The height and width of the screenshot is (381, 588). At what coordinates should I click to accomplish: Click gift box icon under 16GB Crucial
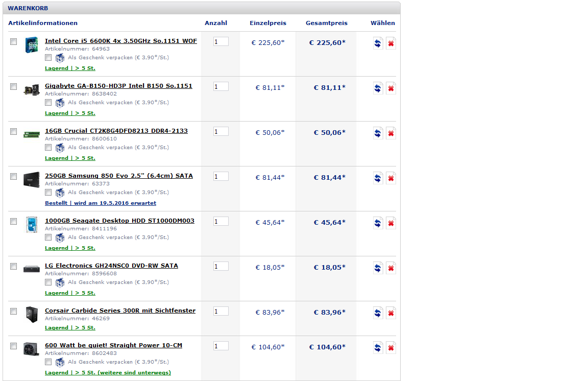[60, 148]
